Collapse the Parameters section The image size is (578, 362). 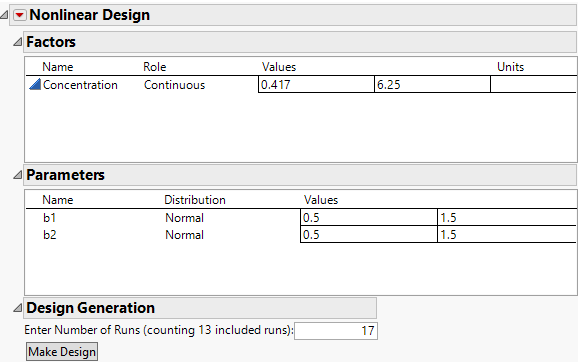pos(18,175)
